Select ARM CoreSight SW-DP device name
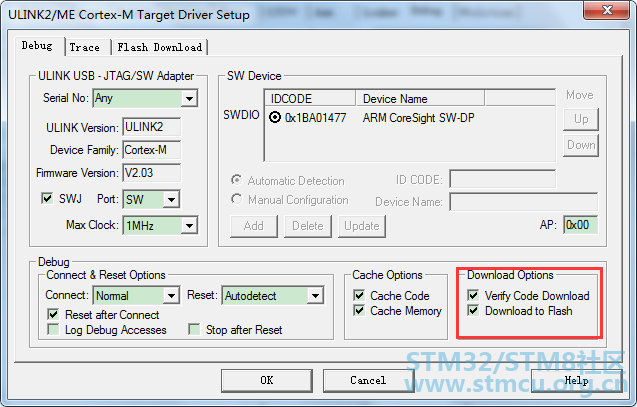The height and width of the screenshot is (407, 637). point(418,118)
